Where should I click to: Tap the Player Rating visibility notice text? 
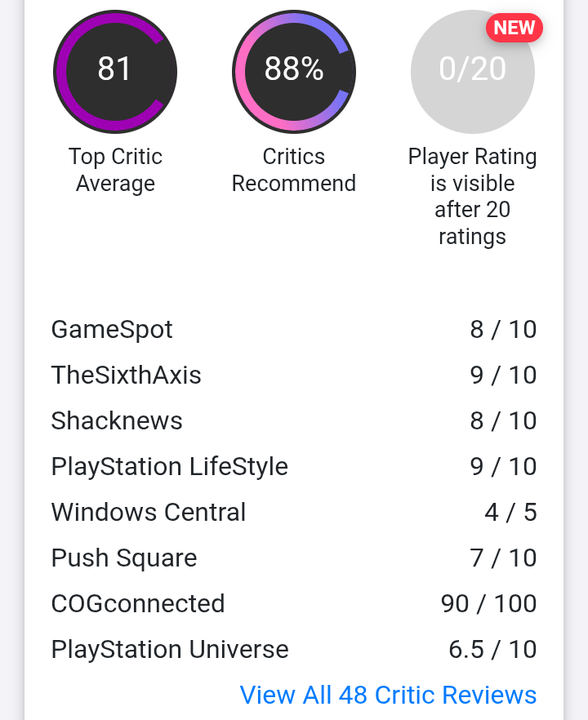click(x=472, y=197)
